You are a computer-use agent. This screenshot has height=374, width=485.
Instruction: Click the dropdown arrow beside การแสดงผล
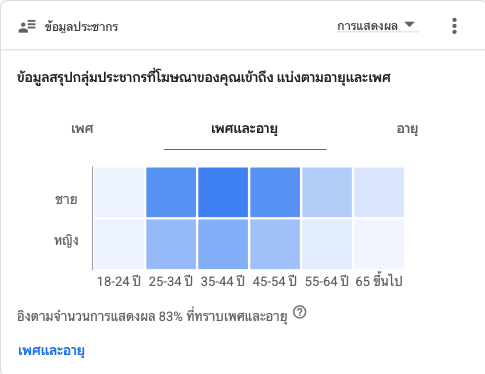tap(409, 25)
